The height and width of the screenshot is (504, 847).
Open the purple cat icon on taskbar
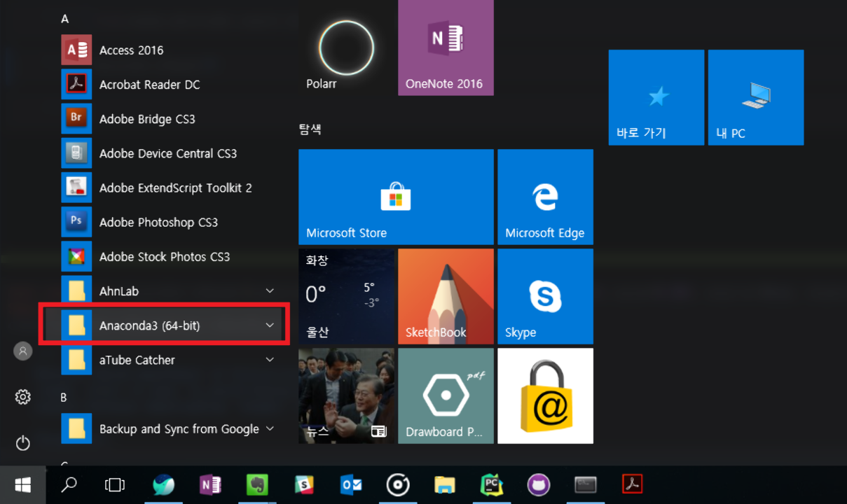[539, 484]
